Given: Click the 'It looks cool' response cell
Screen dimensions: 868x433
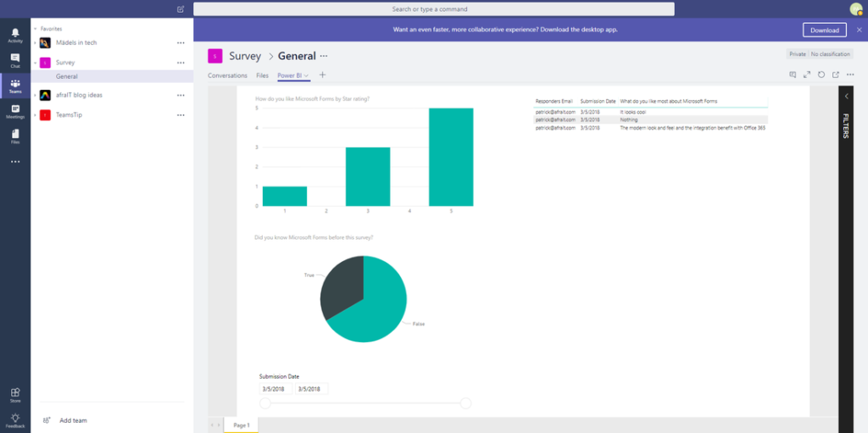Looking at the screenshot, I should (632, 112).
